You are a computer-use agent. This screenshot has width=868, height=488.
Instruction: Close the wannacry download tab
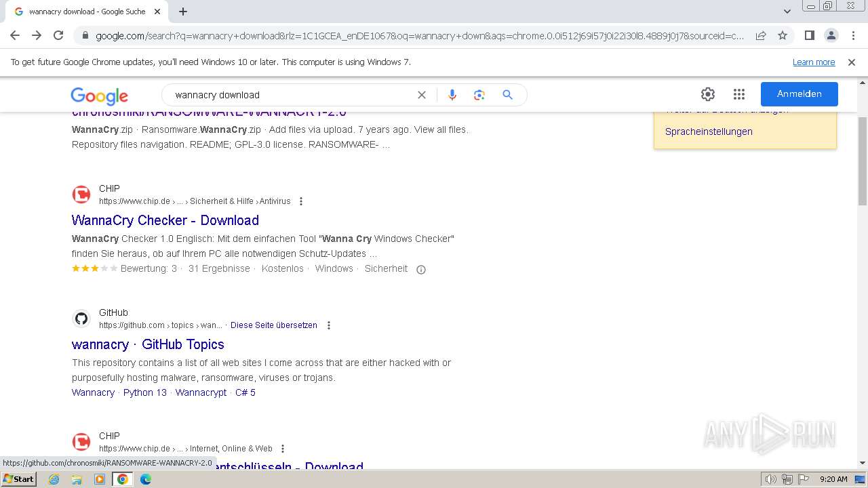click(157, 12)
